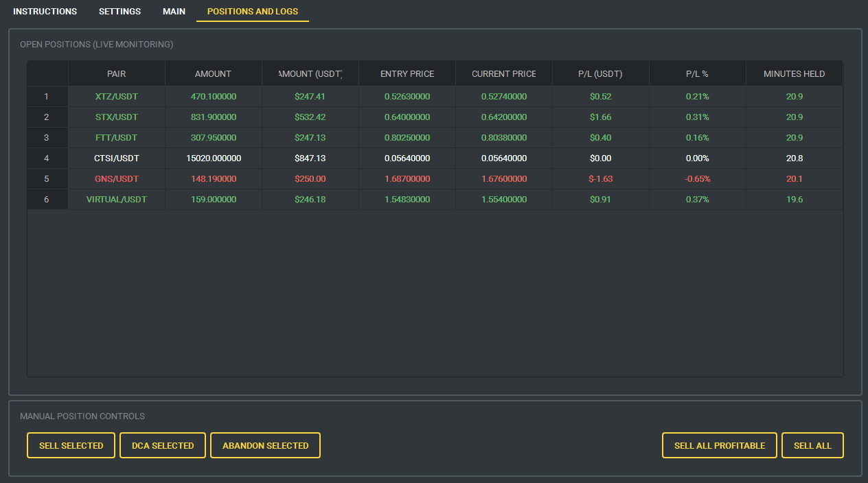The width and height of the screenshot is (868, 483).
Task: Sort by Current Price column header
Action: coord(504,74)
